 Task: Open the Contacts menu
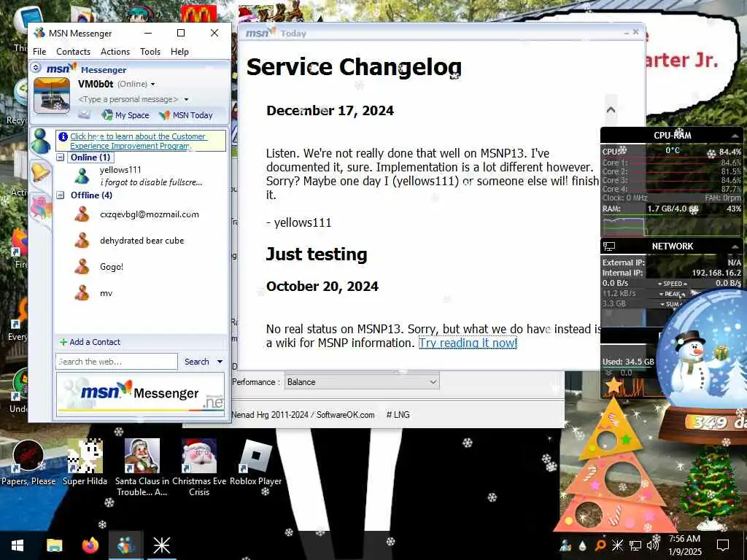pos(73,52)
